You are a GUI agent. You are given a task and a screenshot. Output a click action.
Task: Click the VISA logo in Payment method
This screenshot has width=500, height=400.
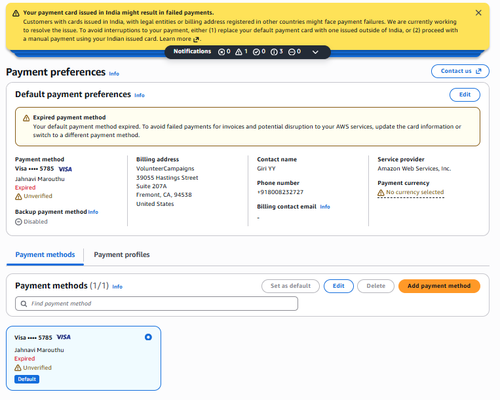(x=65, y=169)
